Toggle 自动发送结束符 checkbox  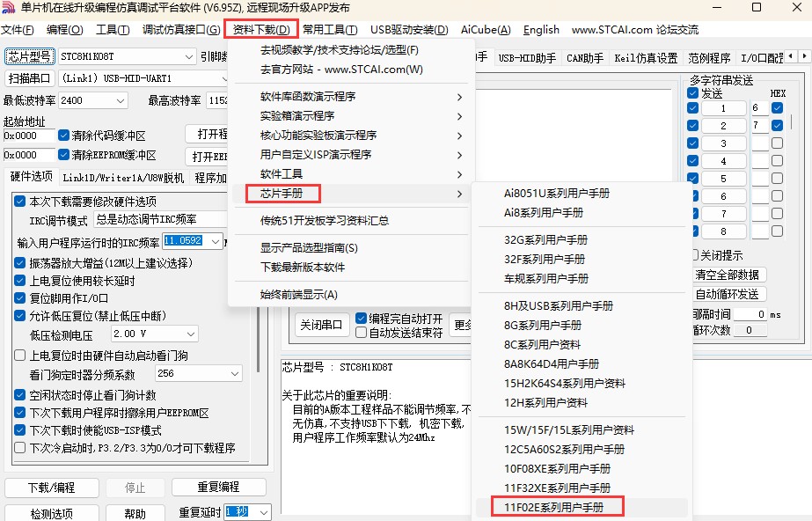coord(362,333)
